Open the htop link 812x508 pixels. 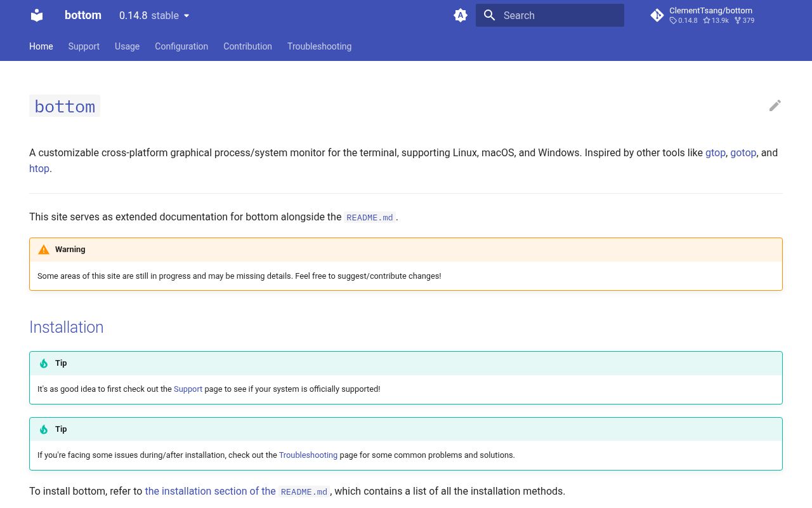pos(39,168)
